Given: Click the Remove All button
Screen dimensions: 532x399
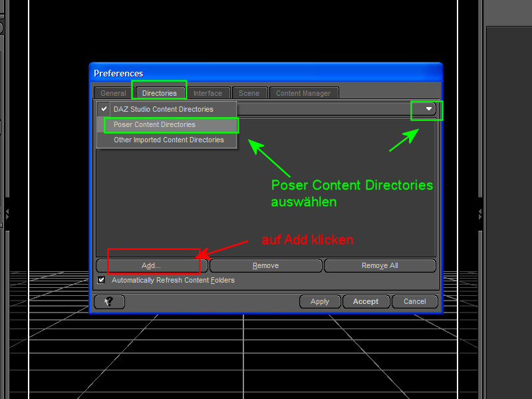Looking at the screenshot, I should [380, 265].
